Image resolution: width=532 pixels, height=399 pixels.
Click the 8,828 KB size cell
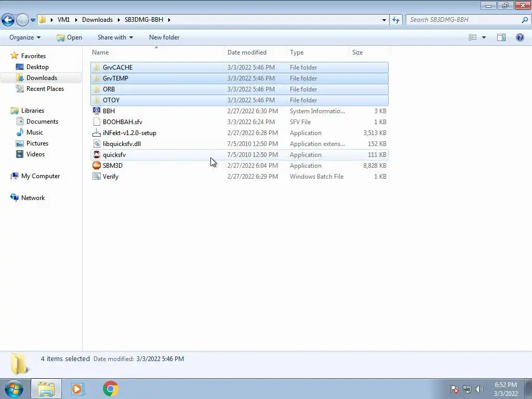coord(375,165)
